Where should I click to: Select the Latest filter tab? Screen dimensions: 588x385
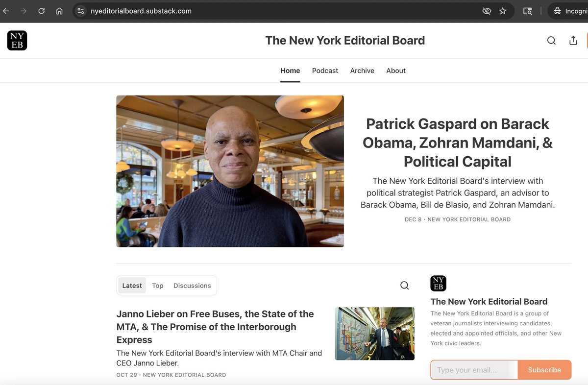pos(132,286)
